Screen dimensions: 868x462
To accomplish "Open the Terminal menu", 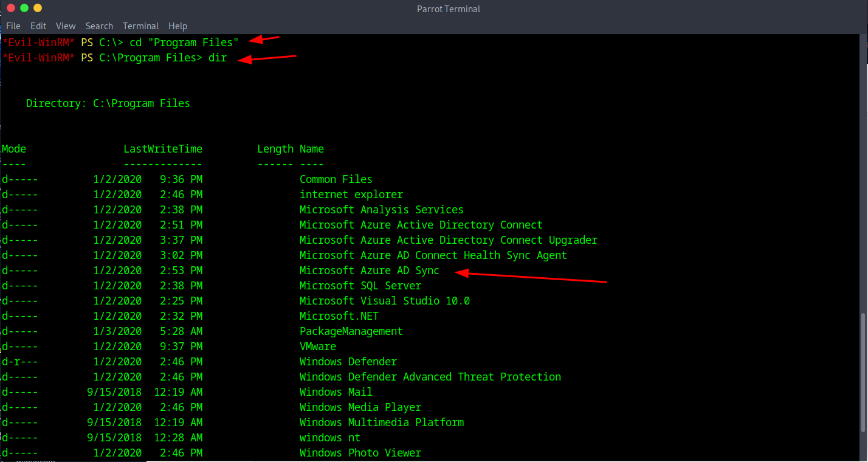I will pyautogui.click(x=140, y=26).
